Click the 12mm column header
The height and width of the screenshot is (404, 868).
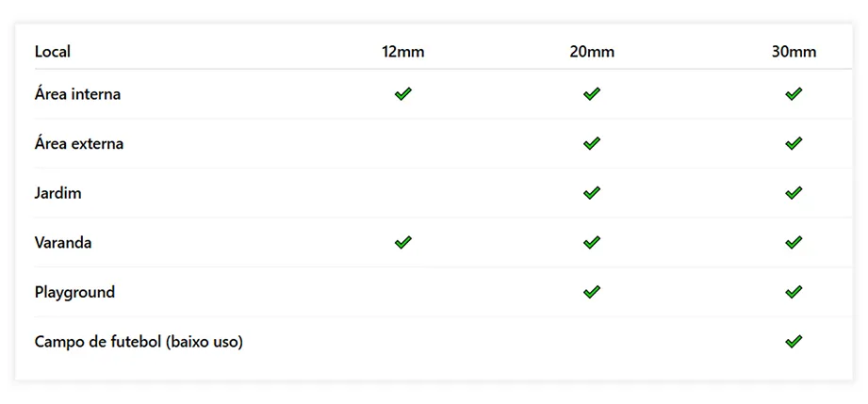point(403,52)
